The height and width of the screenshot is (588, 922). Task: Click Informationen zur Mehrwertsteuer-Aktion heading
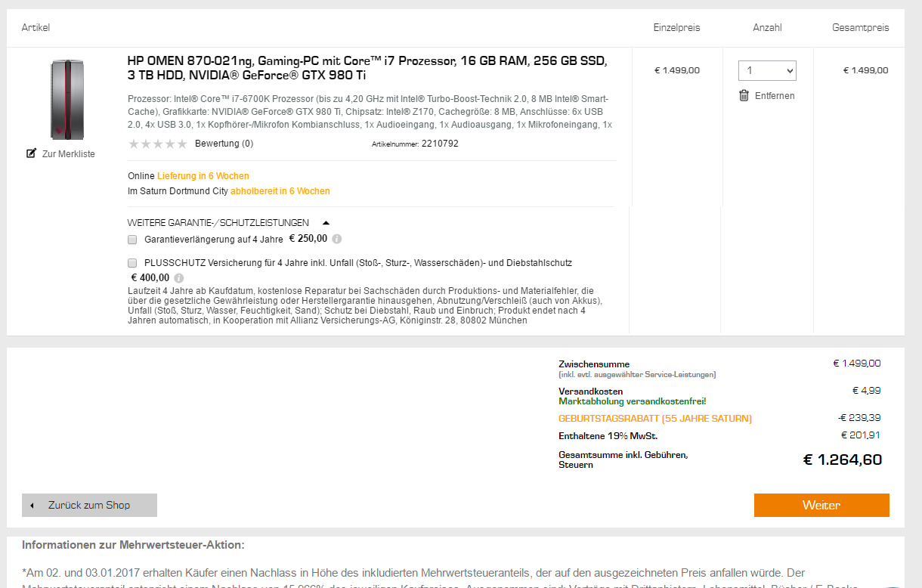point(133,545)
